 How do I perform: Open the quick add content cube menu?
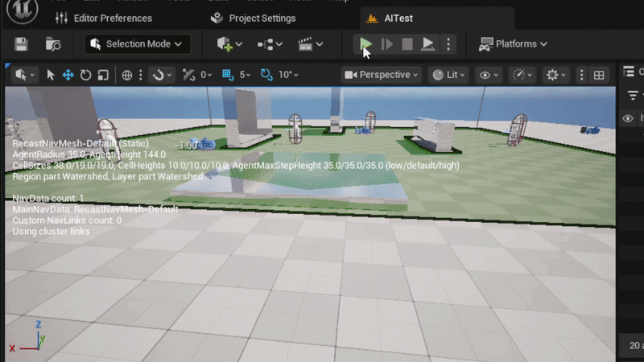pos(229,44)
